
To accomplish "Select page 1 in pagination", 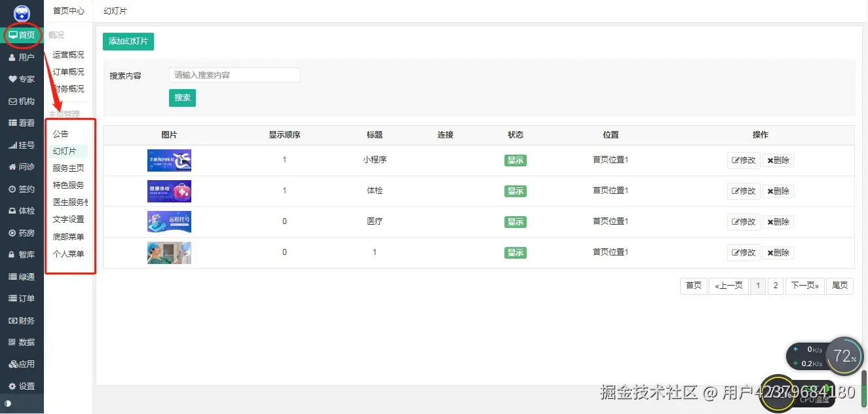I will coord(758,286).
